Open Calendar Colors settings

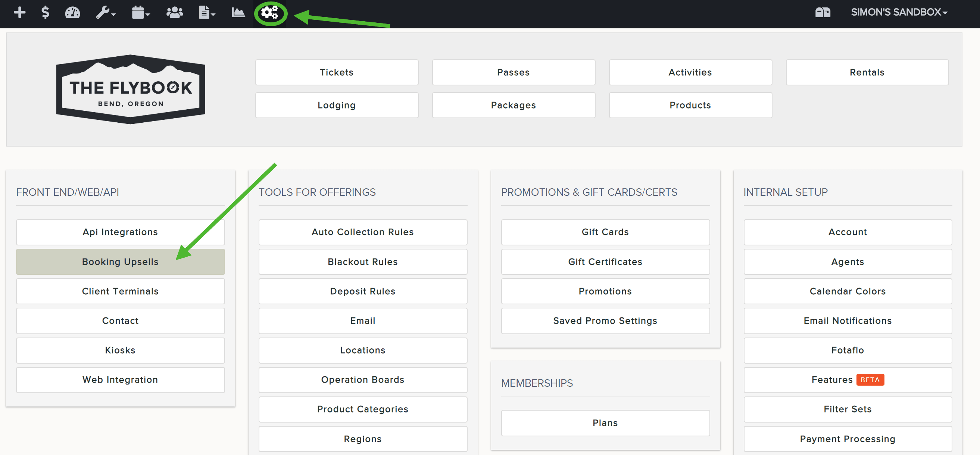pyautogui.click(x=848, y=291)
